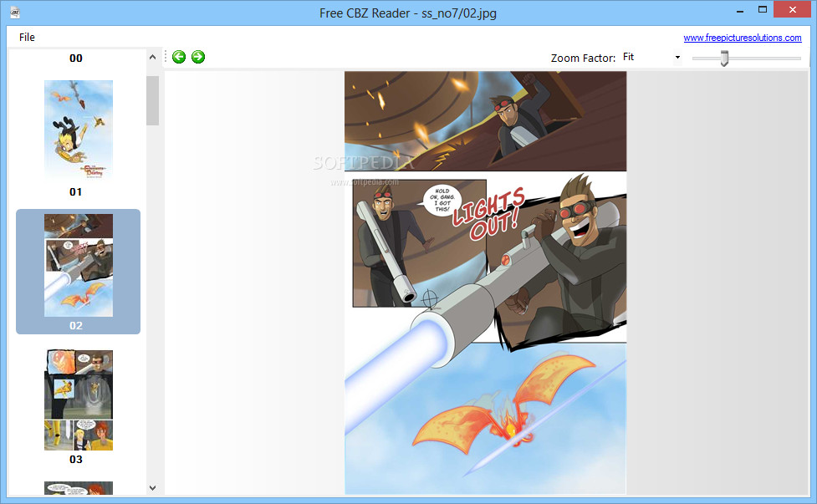Close the Free CBZ Reader window
This screenshot has width=817, height=504.
(793, 10)
